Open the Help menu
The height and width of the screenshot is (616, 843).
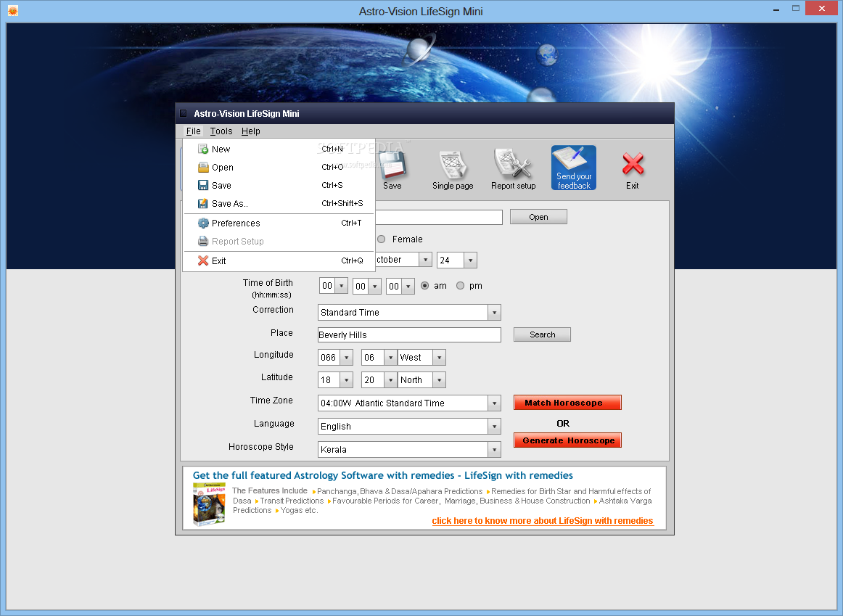pos(250,131)
